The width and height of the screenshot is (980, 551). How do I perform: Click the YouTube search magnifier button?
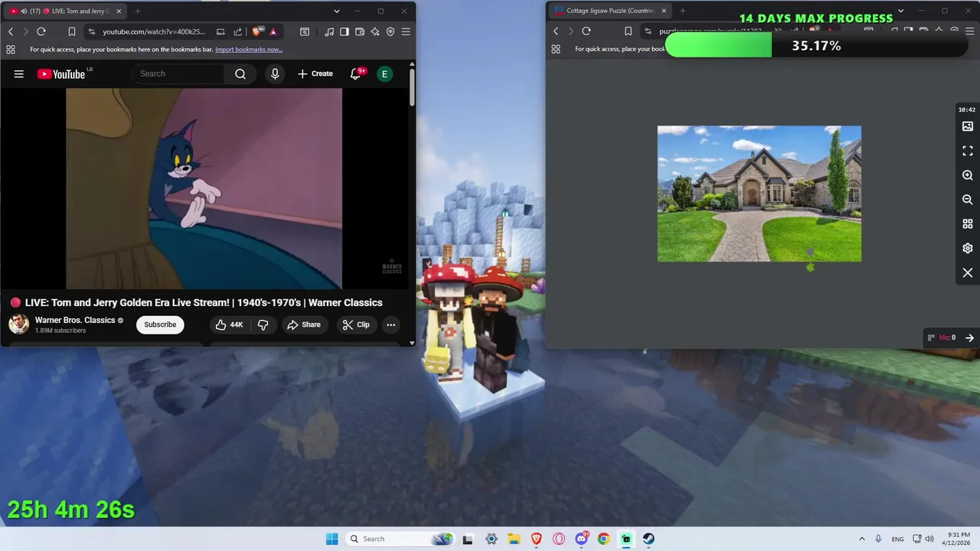pyautogui.click(x=240, y=73)
